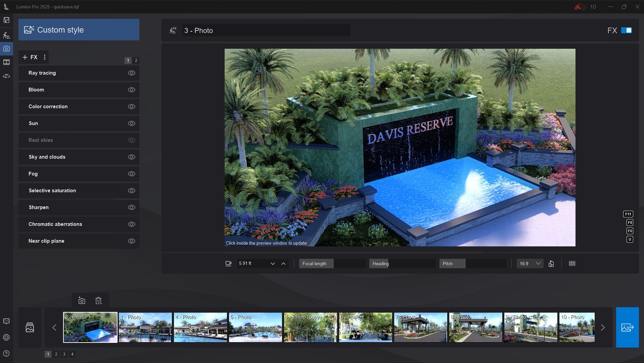Image resolution: width=644 pixels, height=363 pixels.
Task: Adjust the Heading slider
Action: 403,264
